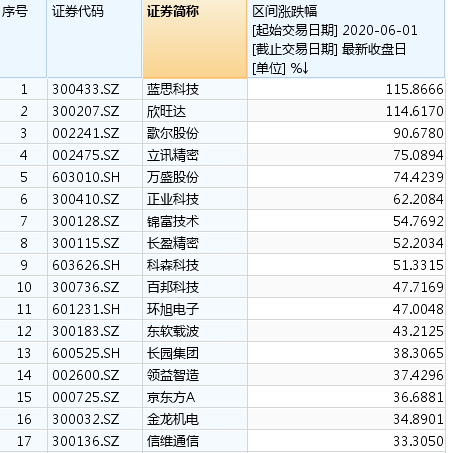
Task: Click the value 33.3050
Action: coord(418,441)
